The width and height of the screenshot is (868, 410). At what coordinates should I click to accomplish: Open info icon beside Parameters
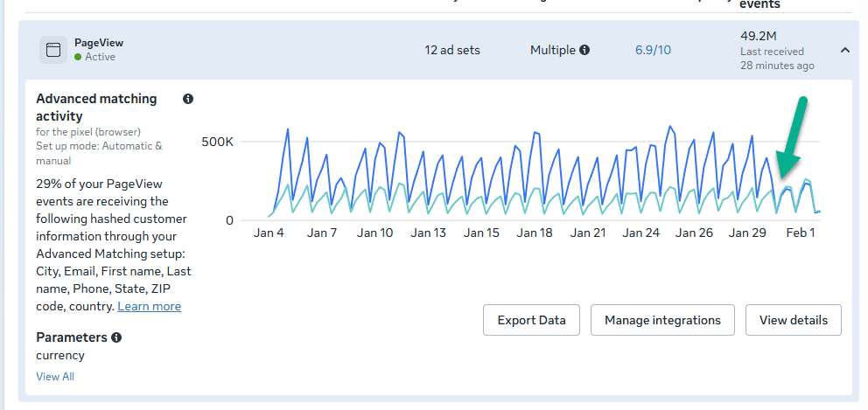tap(116, 337)
